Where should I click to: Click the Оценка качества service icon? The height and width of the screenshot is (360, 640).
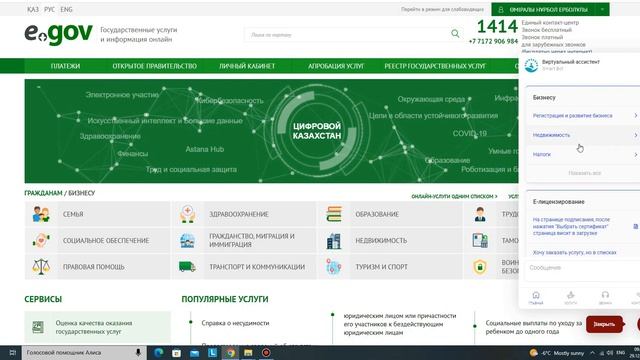coord(38,327)
